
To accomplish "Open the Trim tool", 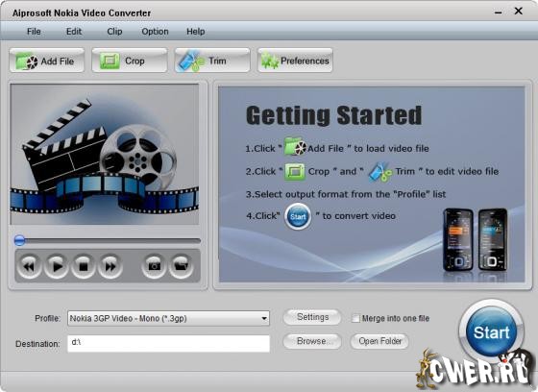I will point(212,61).
